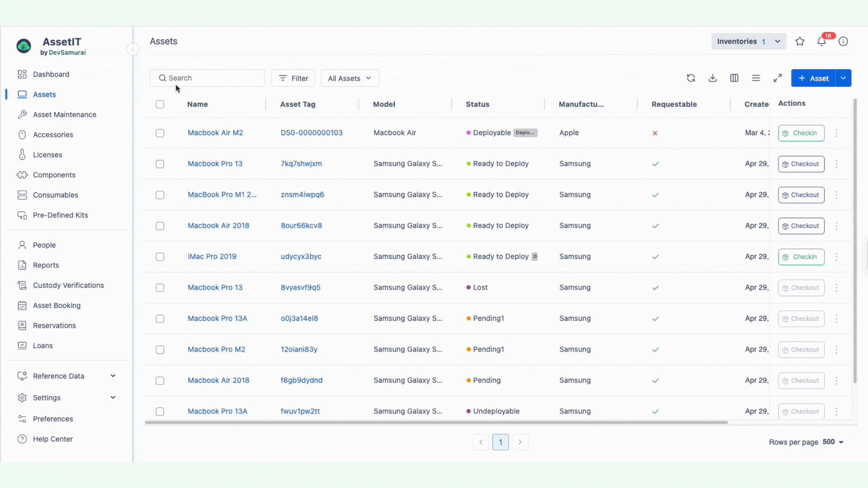
Task: Open the Help Center
Action: coord(53,439)
